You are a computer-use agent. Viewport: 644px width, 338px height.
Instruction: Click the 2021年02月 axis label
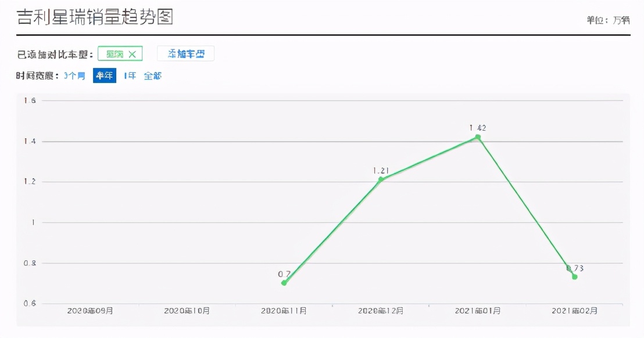tap(575, 311)
